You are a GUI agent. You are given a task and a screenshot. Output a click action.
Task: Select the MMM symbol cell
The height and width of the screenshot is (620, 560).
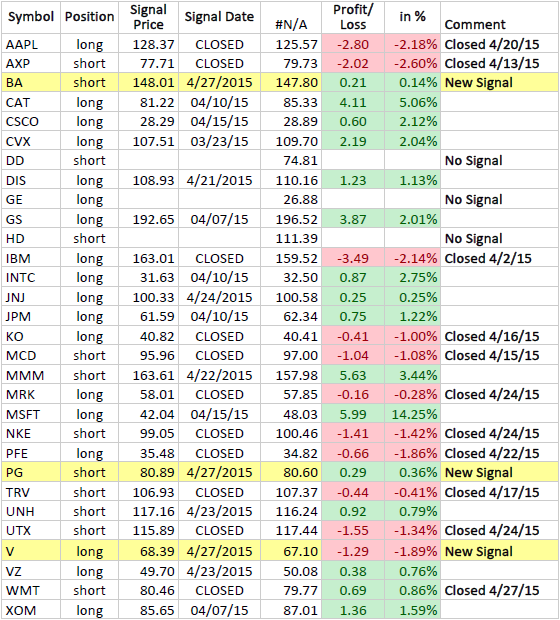pos(31,375)
